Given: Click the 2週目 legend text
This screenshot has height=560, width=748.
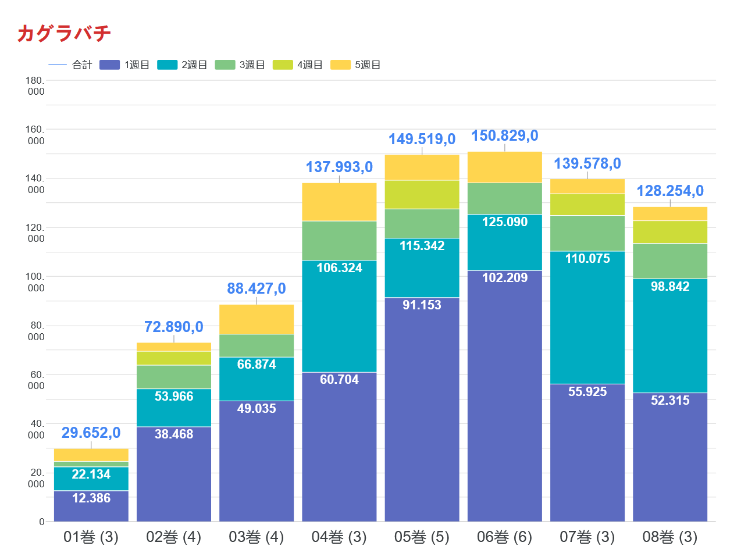Looking at the screenshot, I should [x=194, y=65].
